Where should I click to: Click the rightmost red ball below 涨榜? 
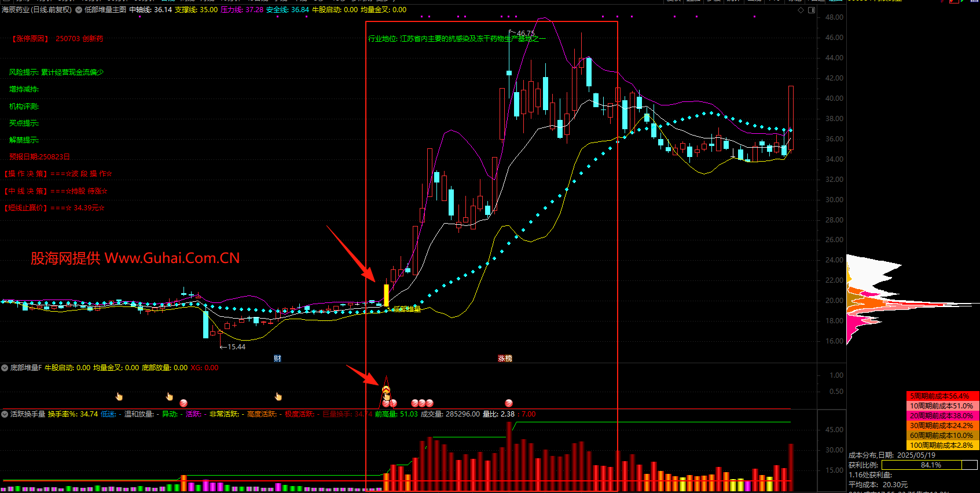click(509, 403)
